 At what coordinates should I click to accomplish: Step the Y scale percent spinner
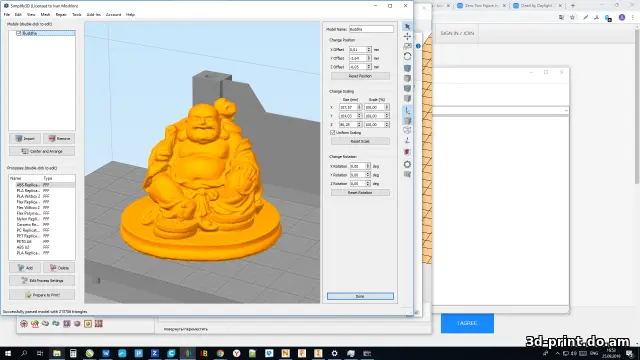pos(387,116)
